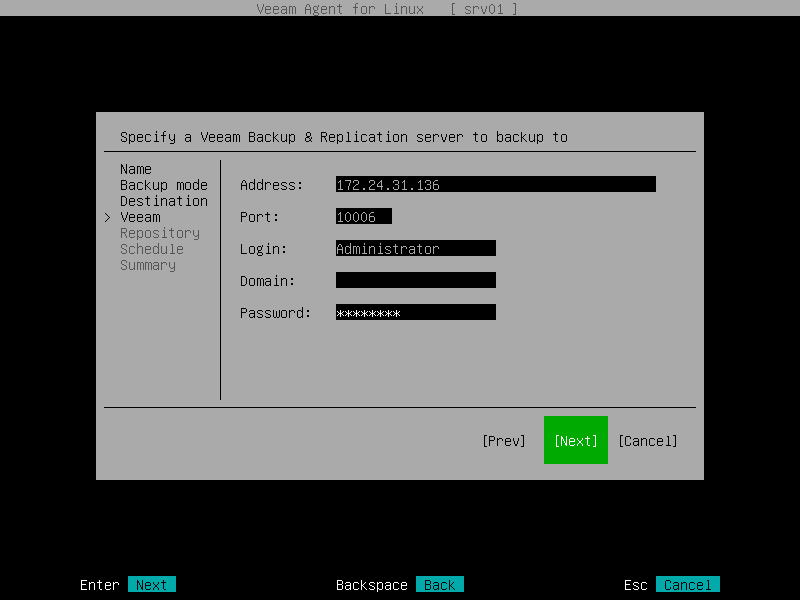800x600 pixels.
Task: Edit the Login field containing Administrator
Action: coord(415,248)
